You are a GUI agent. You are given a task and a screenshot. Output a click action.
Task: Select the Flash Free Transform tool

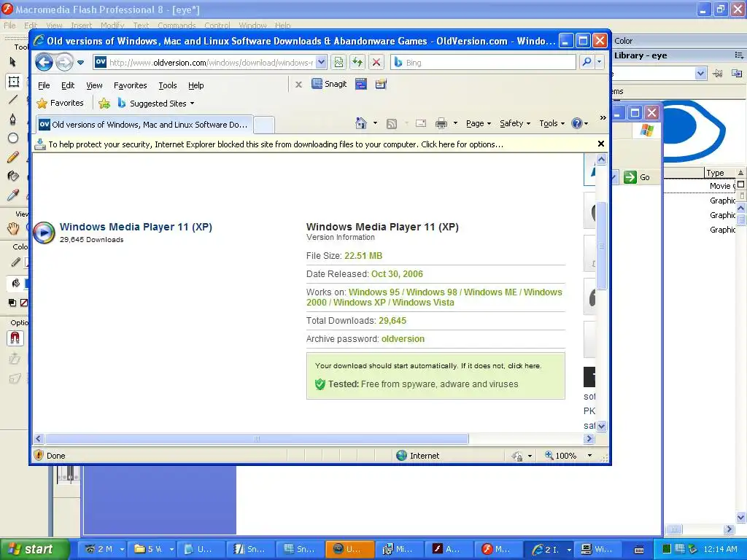pos(13,82)
